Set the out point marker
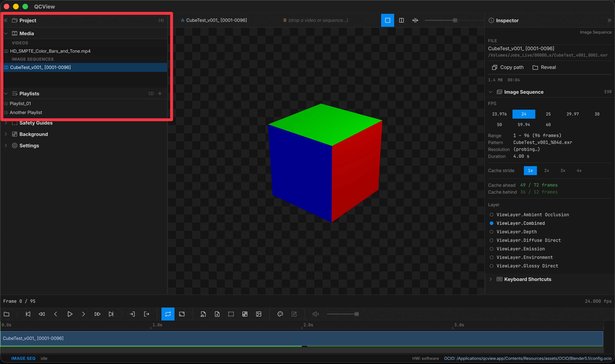 tap(146, 314)
